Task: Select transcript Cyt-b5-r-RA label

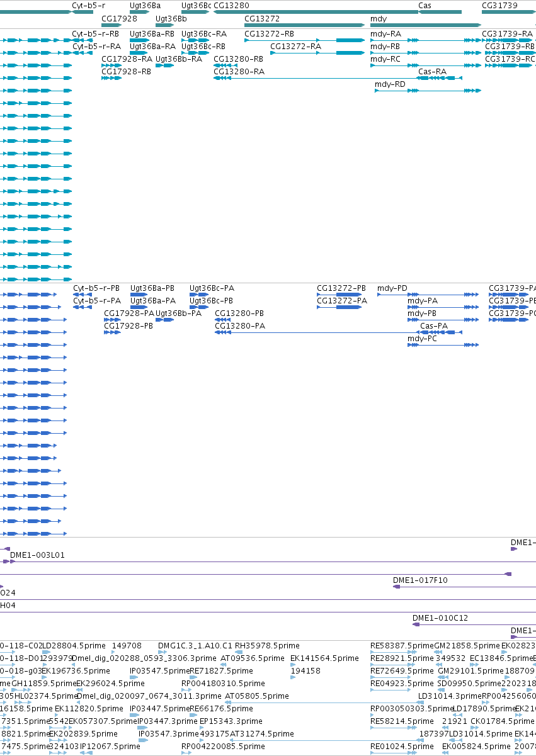Action: pyautogui.click(x=96, y=46)
